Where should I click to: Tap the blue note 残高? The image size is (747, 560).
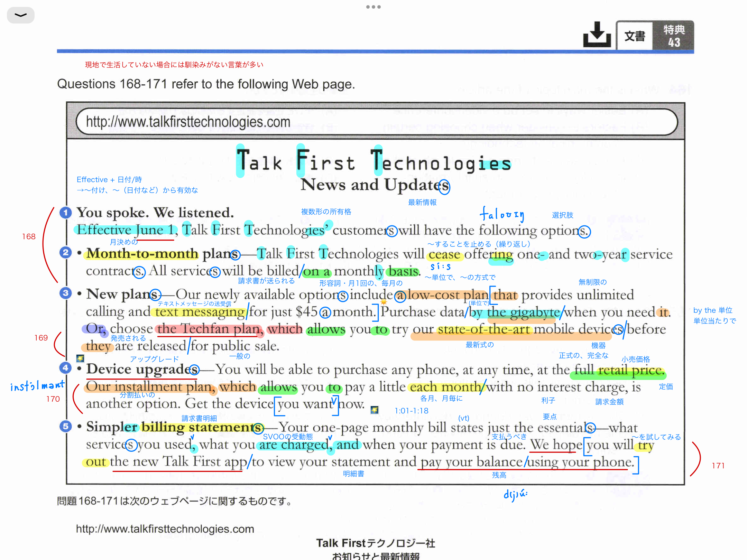tap(499, 475)
